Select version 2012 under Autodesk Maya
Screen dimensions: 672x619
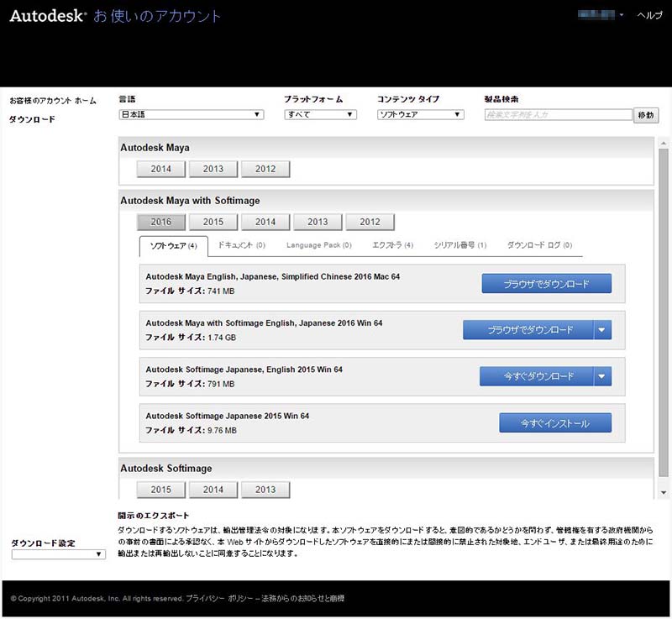tap(265, 169)
